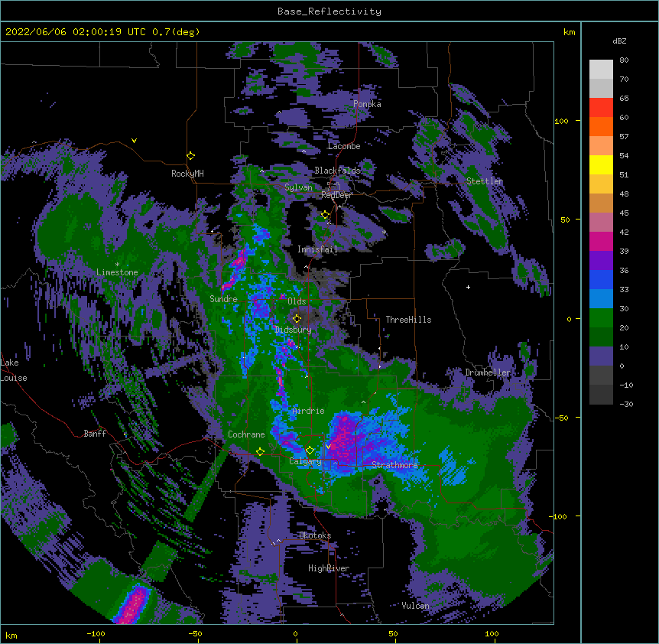
Task: Select the yellow diamond marker above Calgary label
Action: 310,450
